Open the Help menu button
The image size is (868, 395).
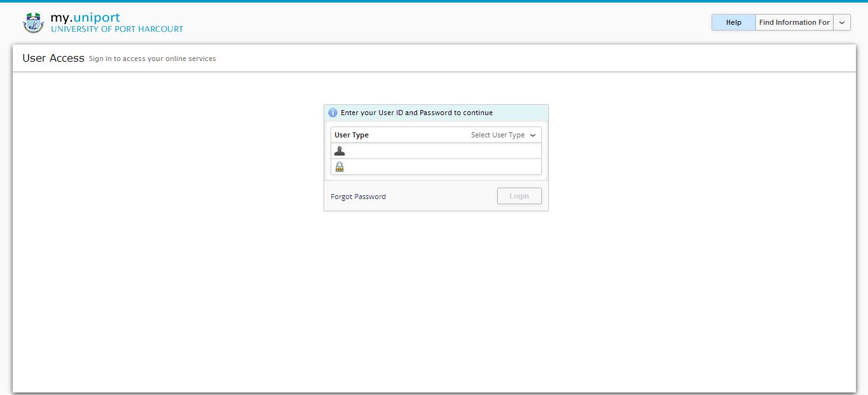[733, 22]
